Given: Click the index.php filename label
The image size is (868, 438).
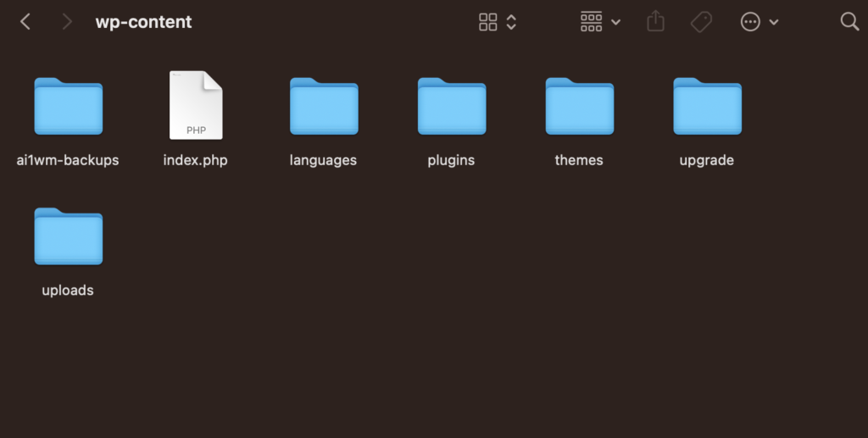Looking at the screenshot, I should tap(196, 160).
